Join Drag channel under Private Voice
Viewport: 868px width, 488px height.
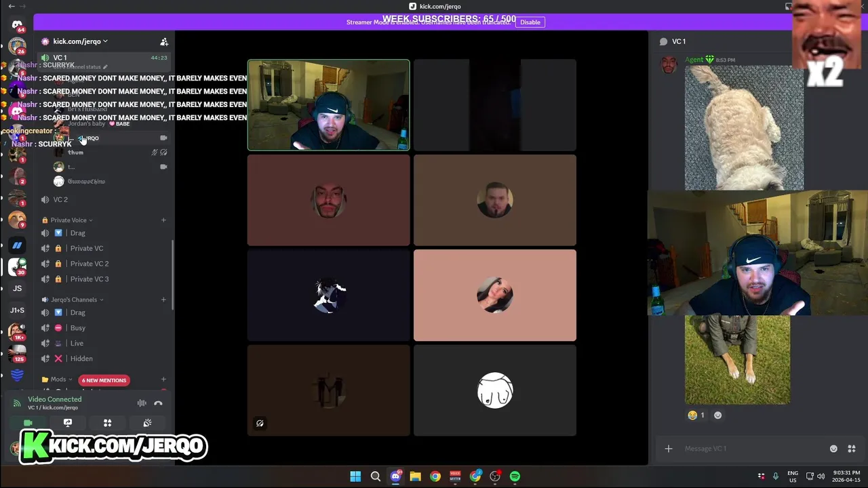click(x=104, y=233)
